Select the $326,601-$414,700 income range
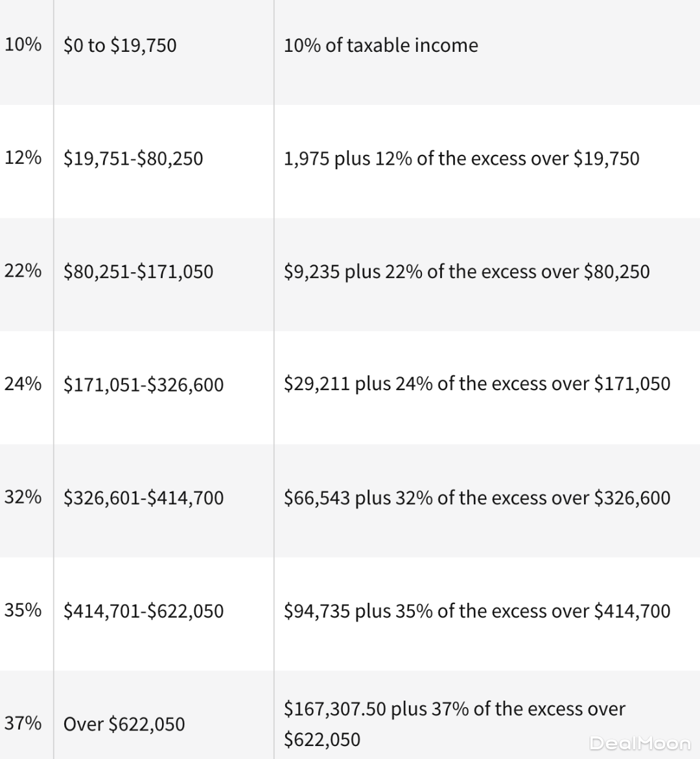 coord(143,498)
